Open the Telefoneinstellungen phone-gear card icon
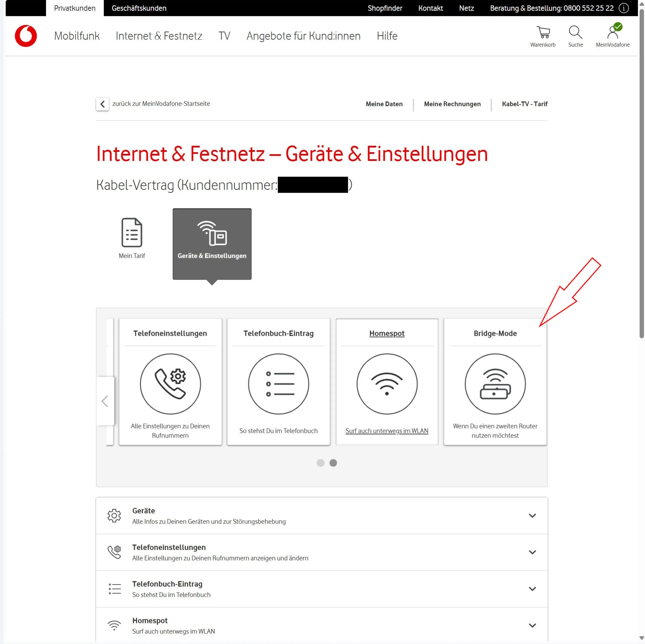 (x=170, y=383)
